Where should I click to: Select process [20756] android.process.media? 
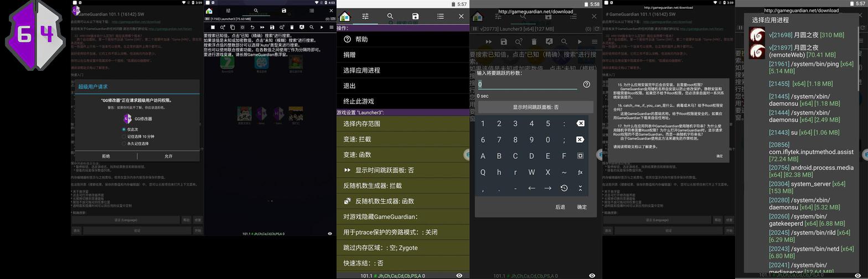point(812,171)
